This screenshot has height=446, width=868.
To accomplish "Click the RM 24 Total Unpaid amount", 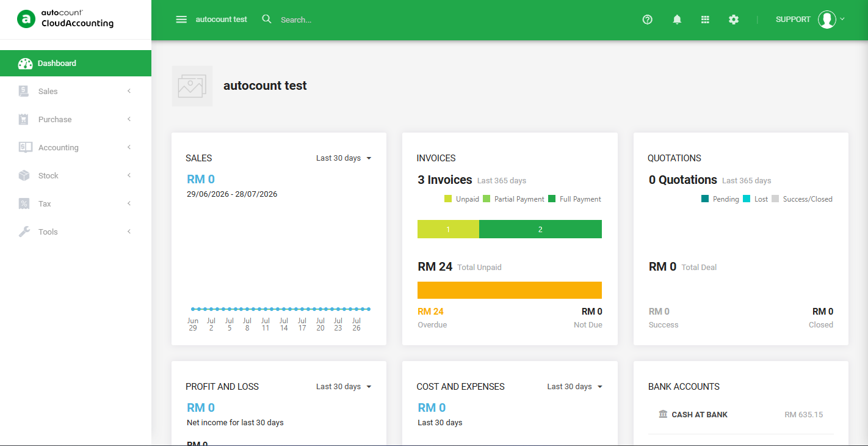I will click(x=435, y=267).
